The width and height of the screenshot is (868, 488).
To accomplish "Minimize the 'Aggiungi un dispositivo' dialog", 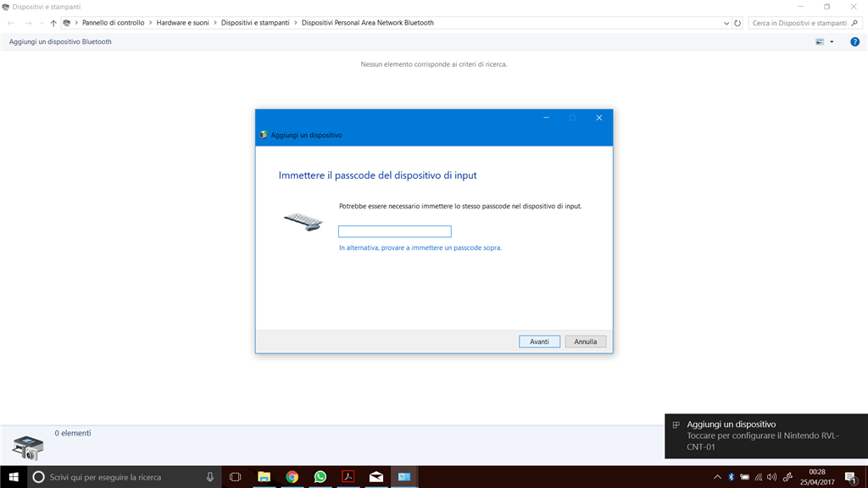I will (x=546, y=118).
